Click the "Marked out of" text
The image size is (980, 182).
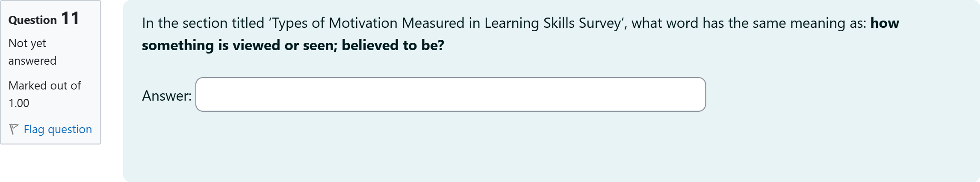44,86
